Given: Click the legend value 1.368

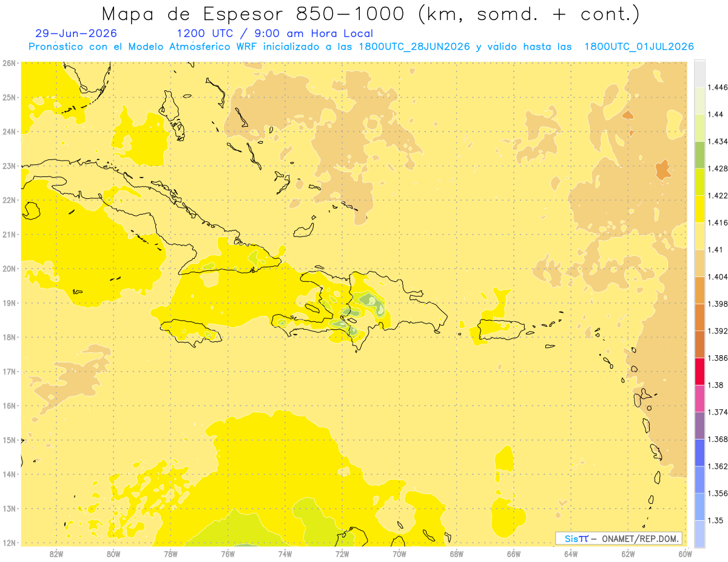Looking at the screenshot, I should click(717, 439).
